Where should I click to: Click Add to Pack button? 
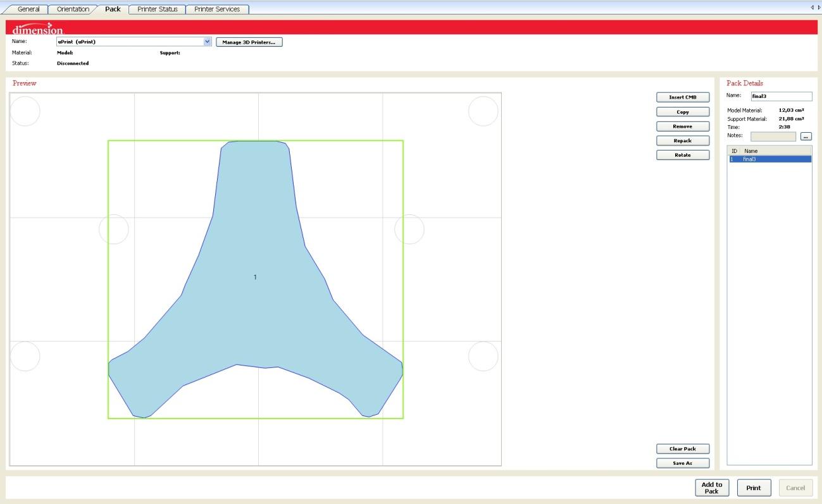pos(712,488)
